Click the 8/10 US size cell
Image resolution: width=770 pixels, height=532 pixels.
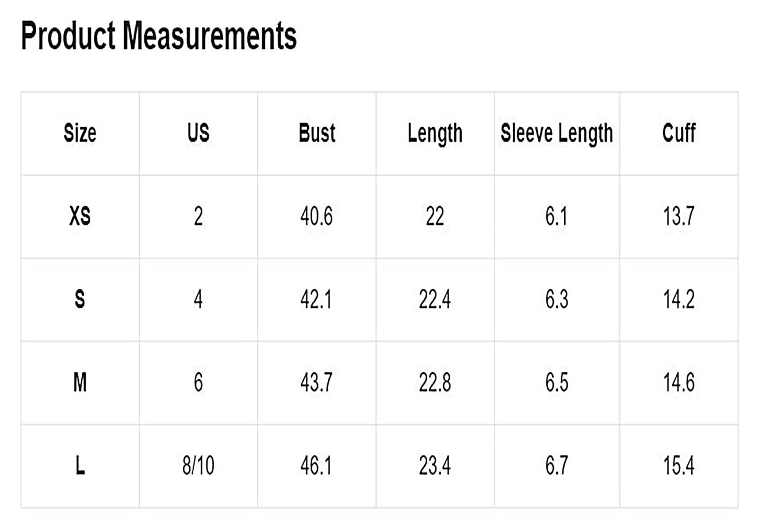coord(198,465)
